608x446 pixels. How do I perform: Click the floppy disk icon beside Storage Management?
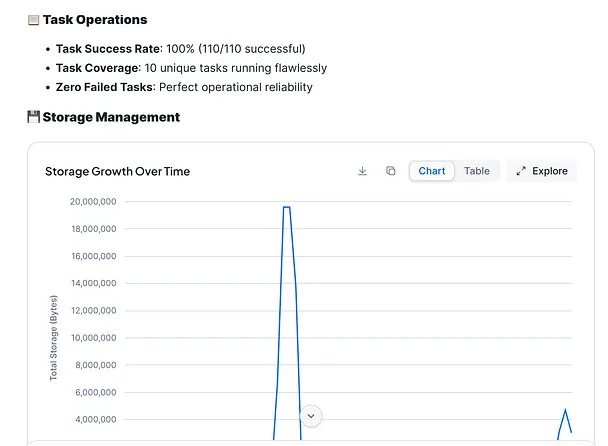(x=33, y=117)
